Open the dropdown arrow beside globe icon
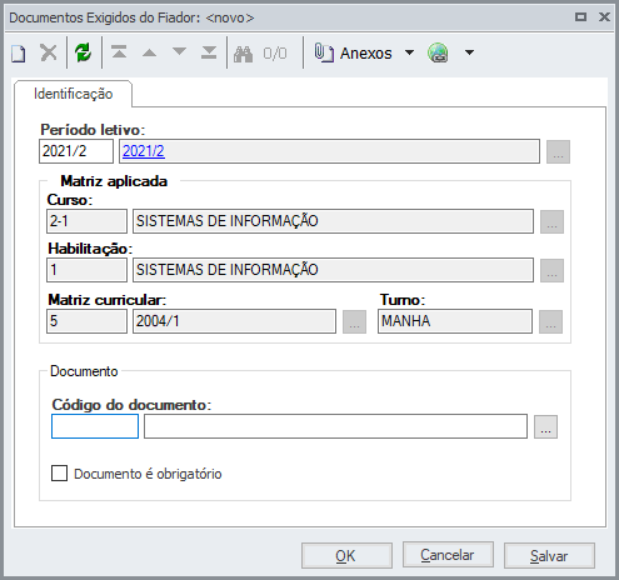This screenshot has height=580, width=619. tap(468, 54)
